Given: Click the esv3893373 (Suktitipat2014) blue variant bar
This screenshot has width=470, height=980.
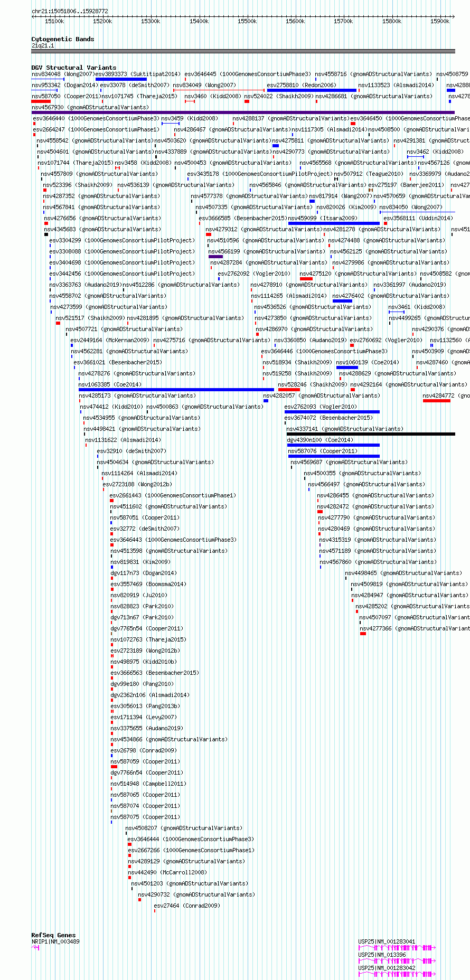Looking at the screenshot, I should click(121, 79).
